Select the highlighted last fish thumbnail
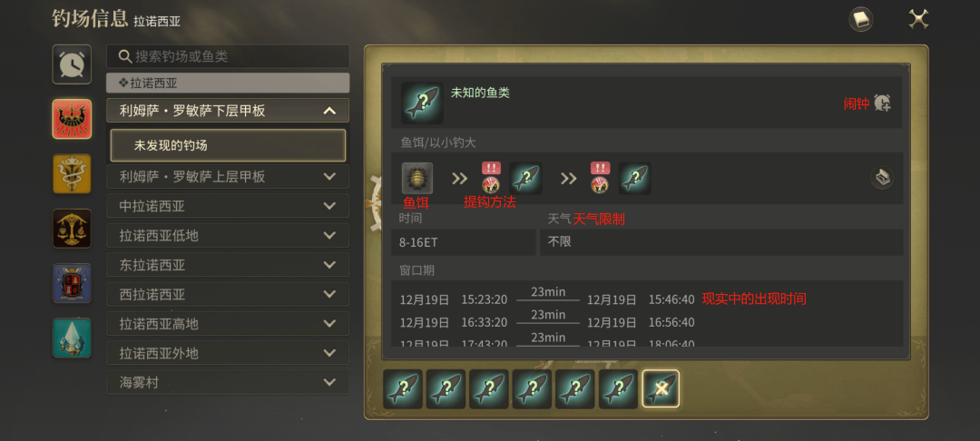 pyautogui.click(x=661, y=388)
